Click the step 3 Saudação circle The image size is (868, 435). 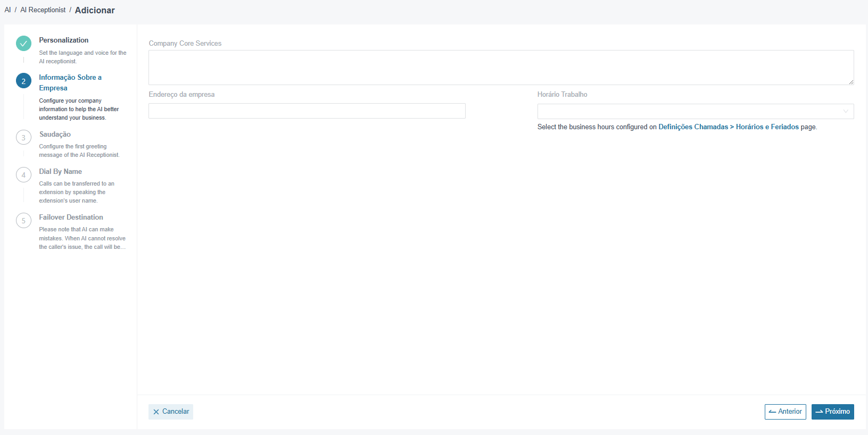pyautogui.click(x=23, y=138)
